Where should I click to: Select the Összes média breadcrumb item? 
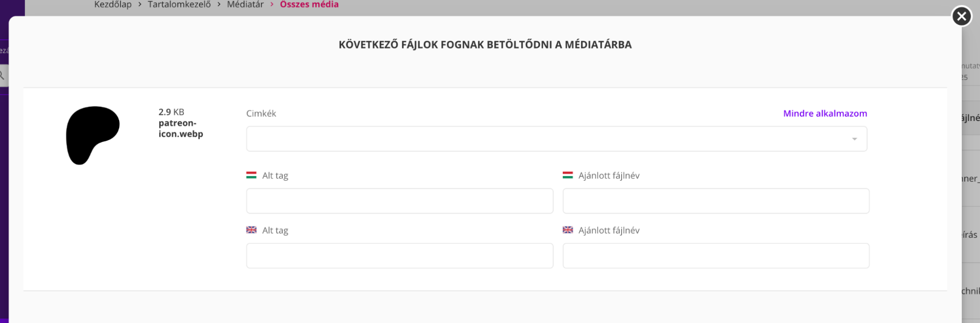309,4
